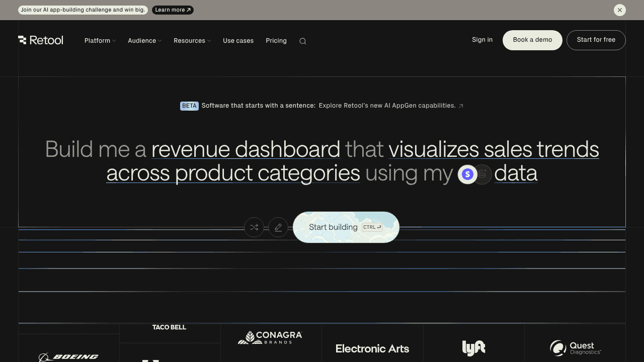Click the Sign in link
Screen dimensions: 644x362
(482, 40)
